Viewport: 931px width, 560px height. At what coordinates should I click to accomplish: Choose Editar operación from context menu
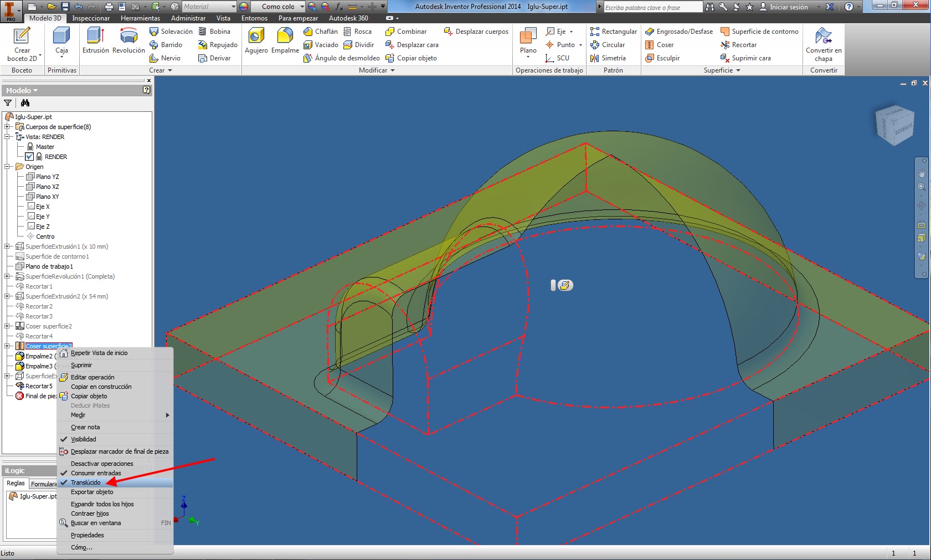(x=115, y=377)
